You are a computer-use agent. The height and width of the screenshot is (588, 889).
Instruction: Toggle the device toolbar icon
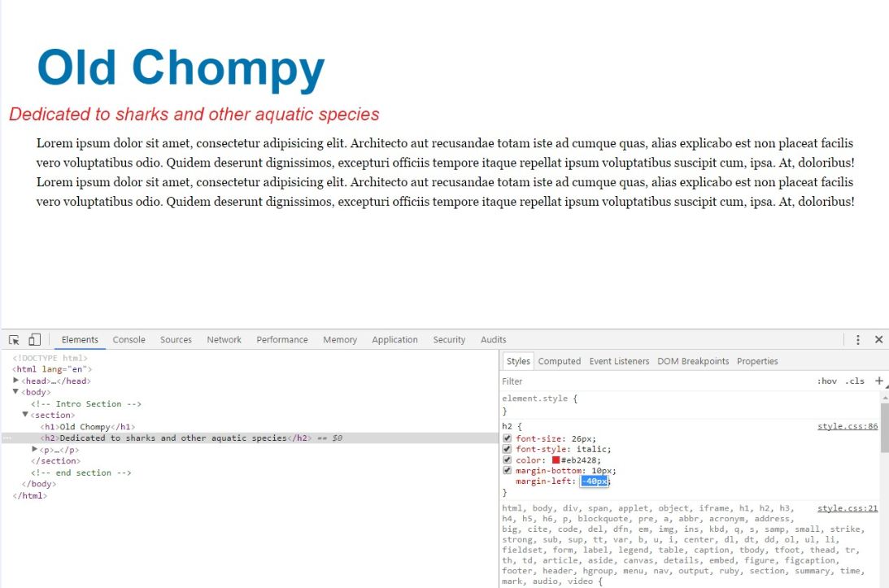pyautogui.click(x=35, y=340)
